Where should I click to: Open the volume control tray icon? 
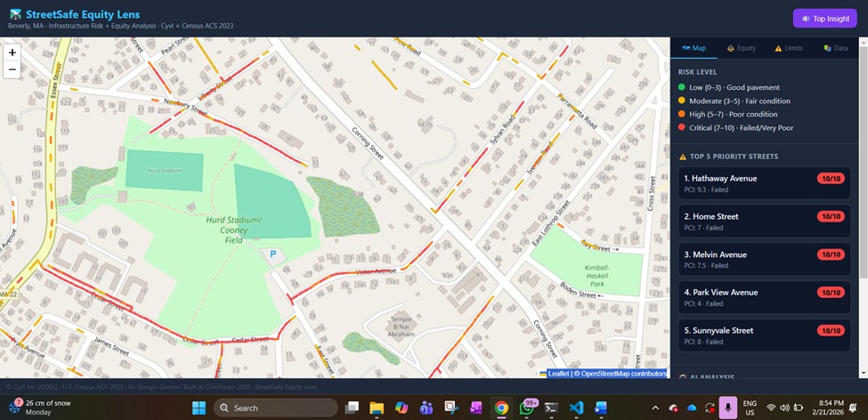point(784,408)
